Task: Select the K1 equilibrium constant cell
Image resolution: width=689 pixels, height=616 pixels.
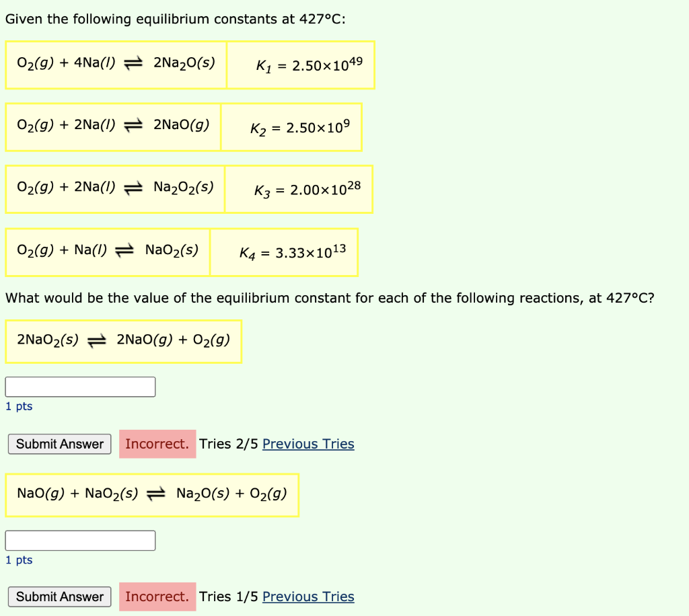Action: [301, 65]
